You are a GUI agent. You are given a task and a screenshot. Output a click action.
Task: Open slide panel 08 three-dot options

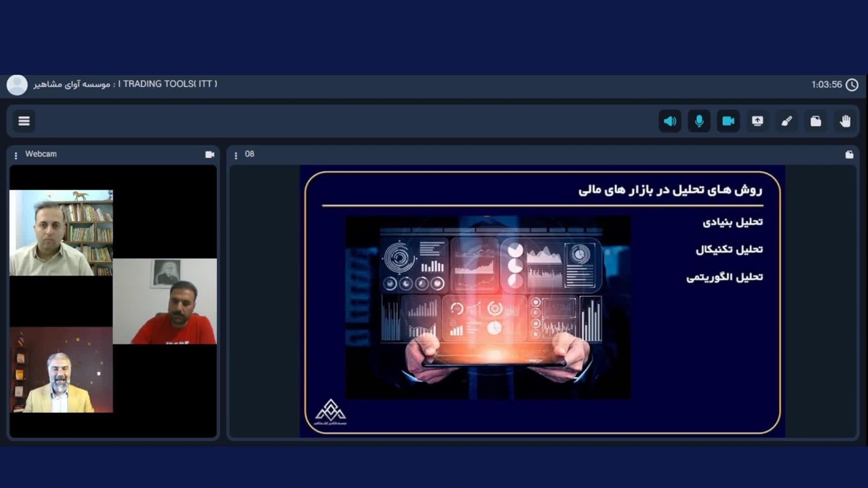[235, 155]
